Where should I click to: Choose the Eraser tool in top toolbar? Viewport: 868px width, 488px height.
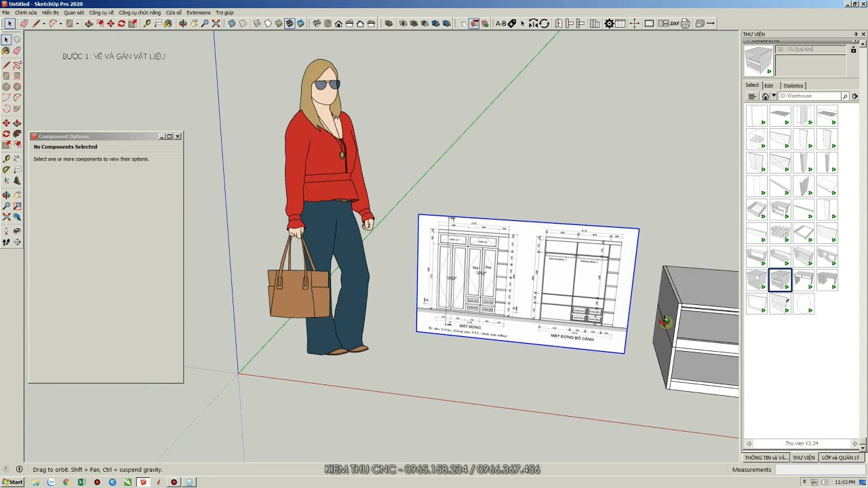click(x=24, y=23)
